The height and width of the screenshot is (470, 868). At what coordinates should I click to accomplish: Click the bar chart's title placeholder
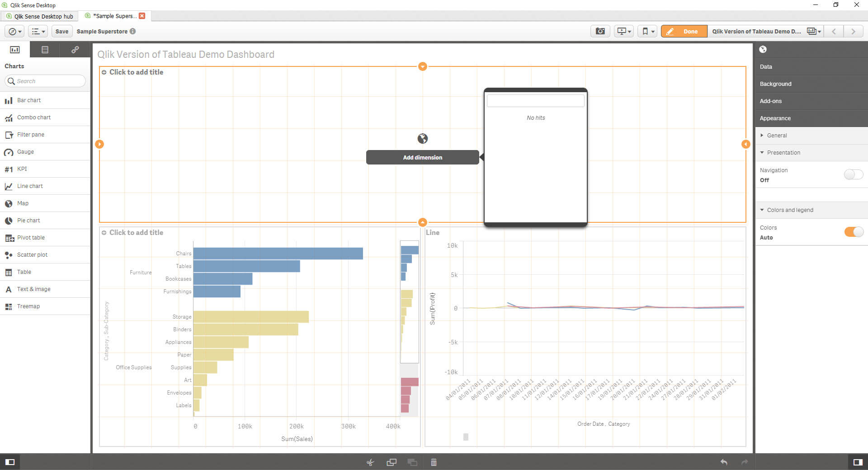tap(136, 233)
